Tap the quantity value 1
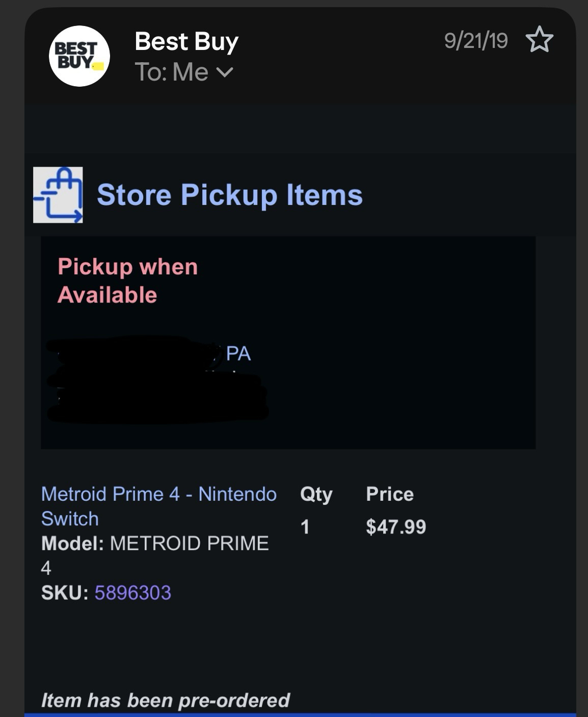Screen dimensions: 588x717 tap(305, 527)
